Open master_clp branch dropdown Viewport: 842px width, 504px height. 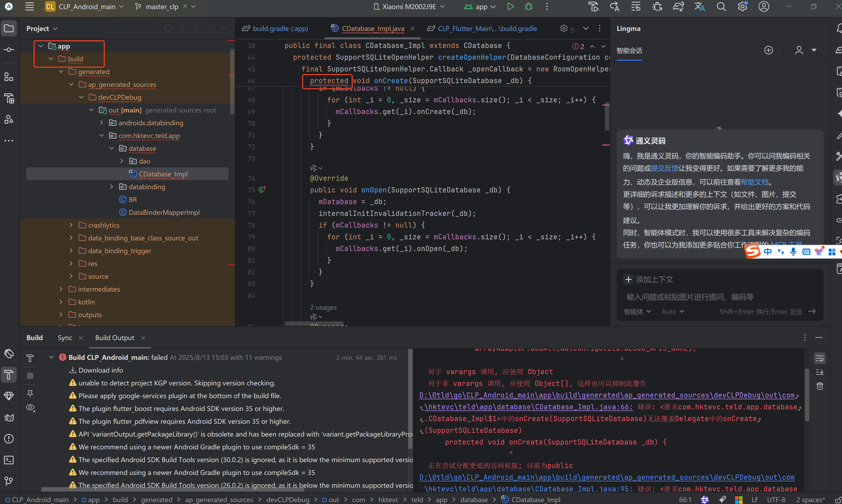(165, 6)
